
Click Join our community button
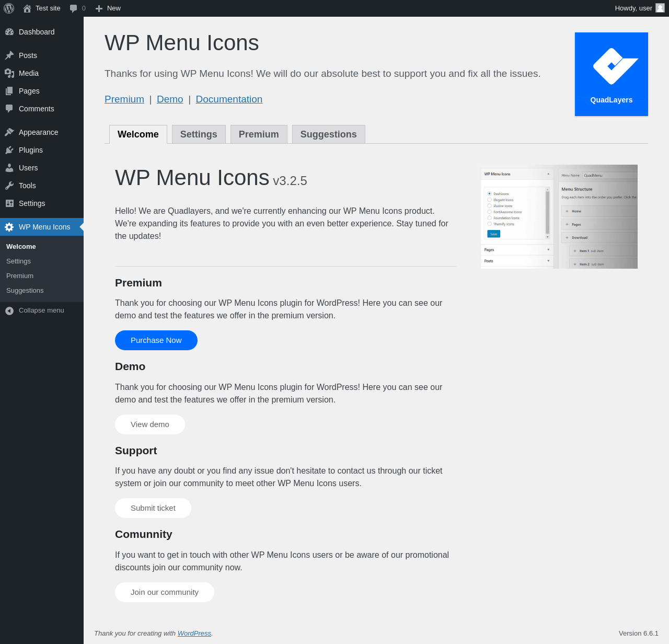tap(165, 592)
